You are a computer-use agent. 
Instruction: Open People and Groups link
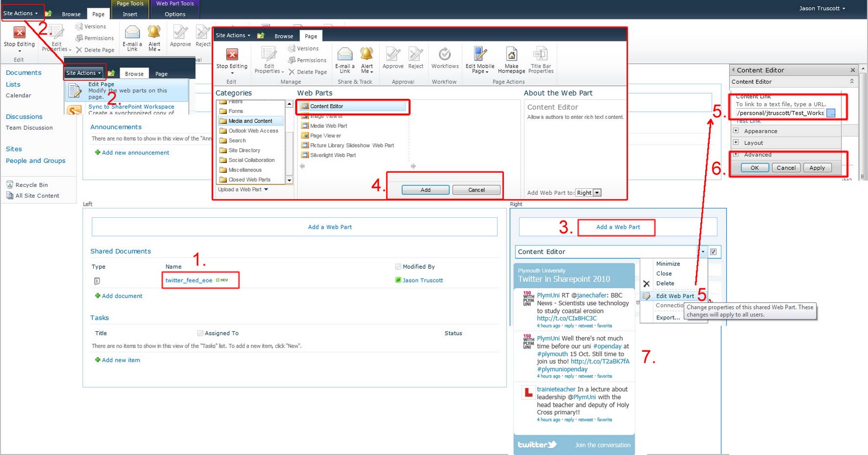click(x=35, y=161)
